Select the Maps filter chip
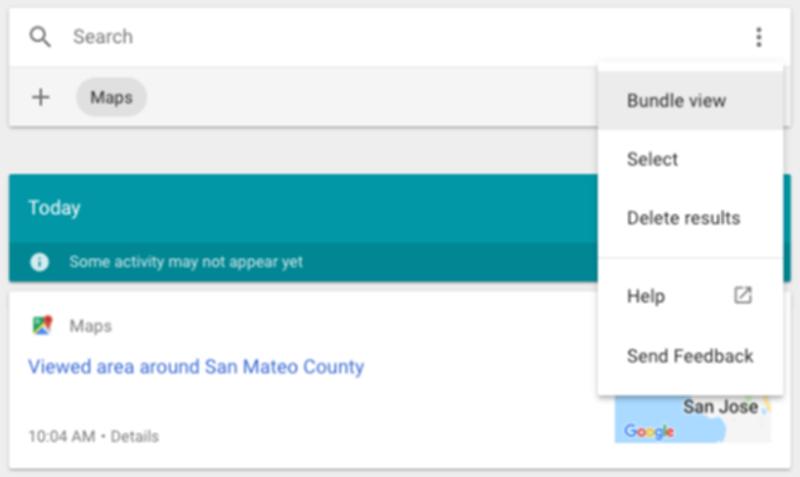Image resolution: width=800 pixels, height=477 pixels. (x=111, y=97)
